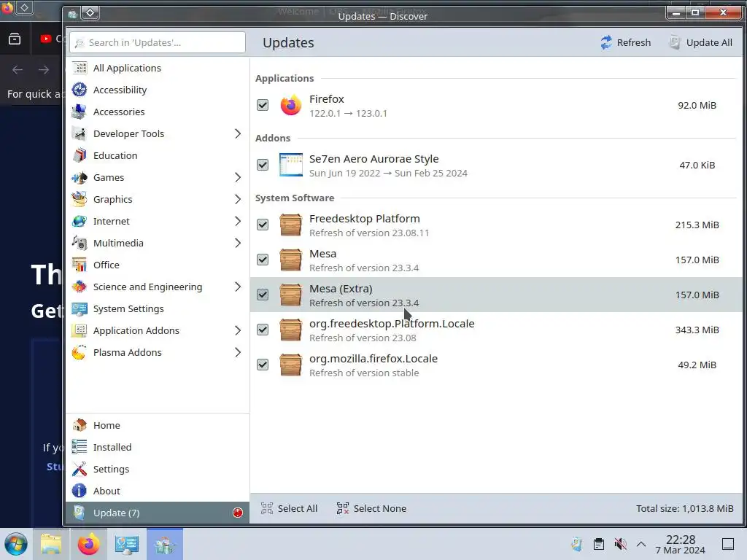Click the Show Desktop tray button
747x560 pixels.
click(x=728, y=544)
